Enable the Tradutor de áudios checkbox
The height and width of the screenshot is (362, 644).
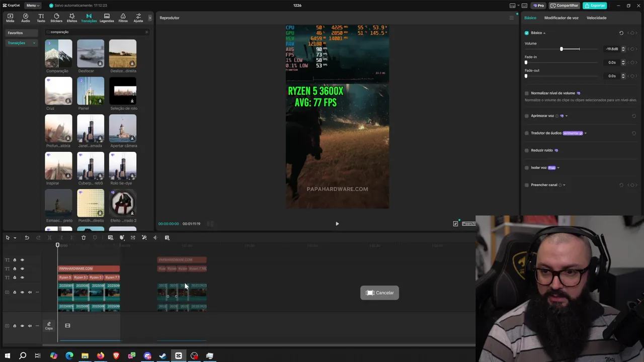(527, 133)
